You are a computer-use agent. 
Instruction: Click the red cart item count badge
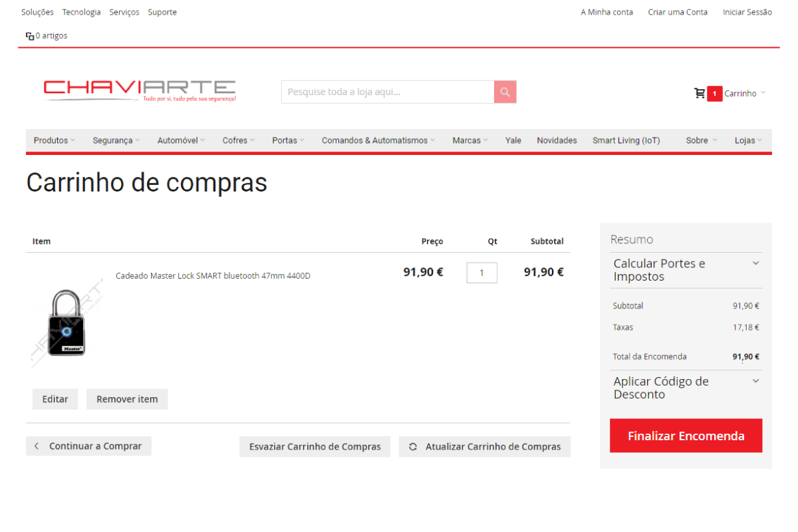tap(715, 94)
